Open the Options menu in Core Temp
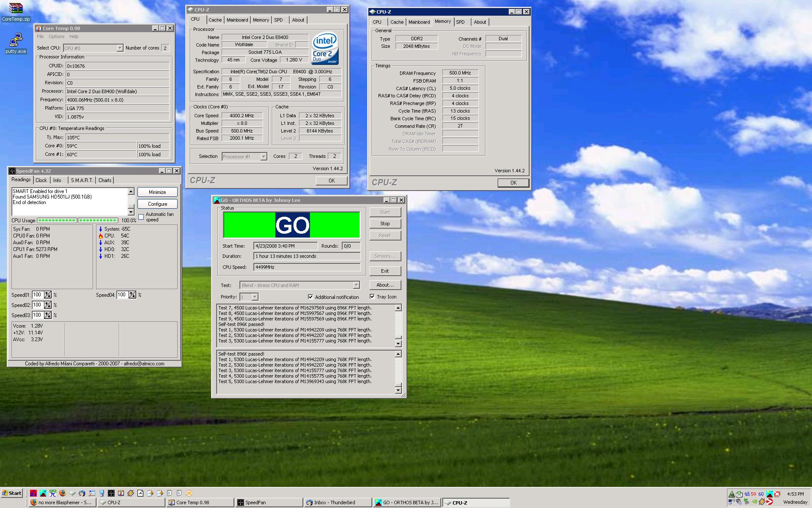The image size is (812, 508). 56,37
